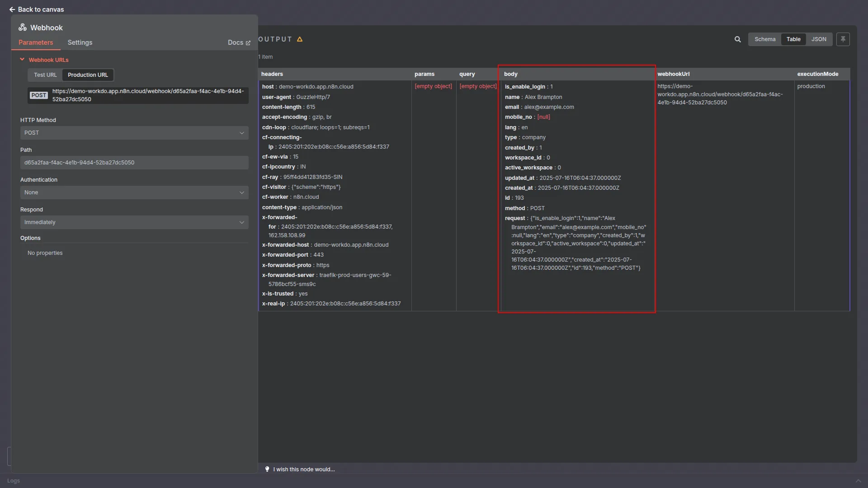Viewport: 868px width, 488px height.
Task: Open the Authentication dropdown
Action: (134, 192)
